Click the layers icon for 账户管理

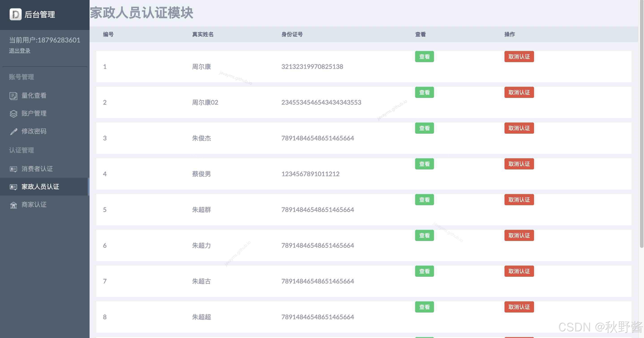click(x=13, y=114)
